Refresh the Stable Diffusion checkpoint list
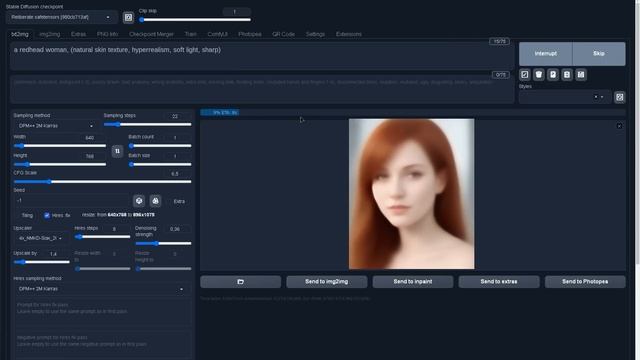 pos(128,17)
